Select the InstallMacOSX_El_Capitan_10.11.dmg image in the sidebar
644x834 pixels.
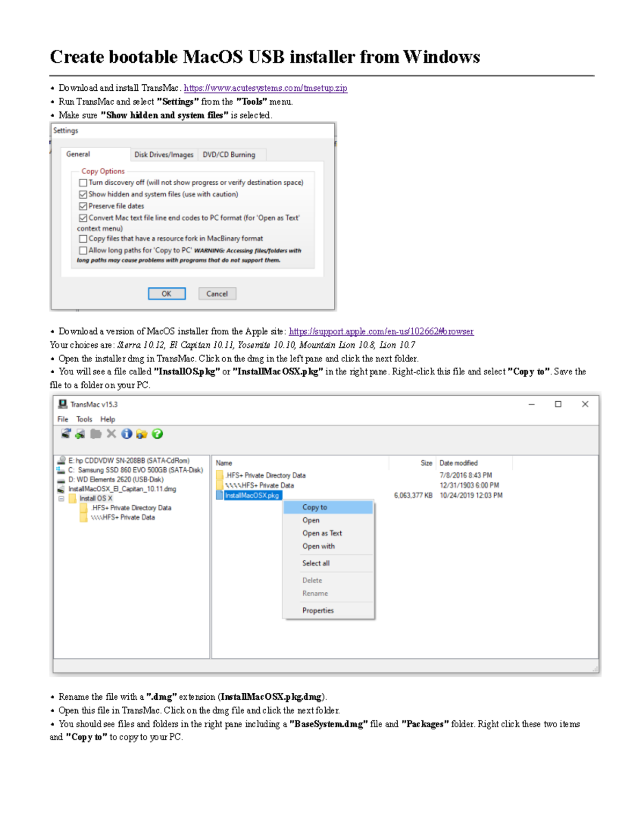(x=122, y=489)
